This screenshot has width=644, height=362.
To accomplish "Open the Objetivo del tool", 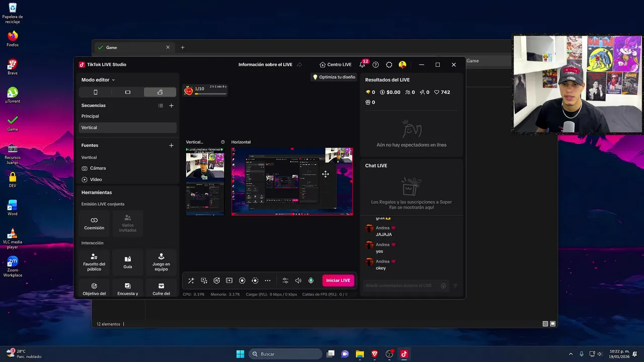I will (94, 289).
